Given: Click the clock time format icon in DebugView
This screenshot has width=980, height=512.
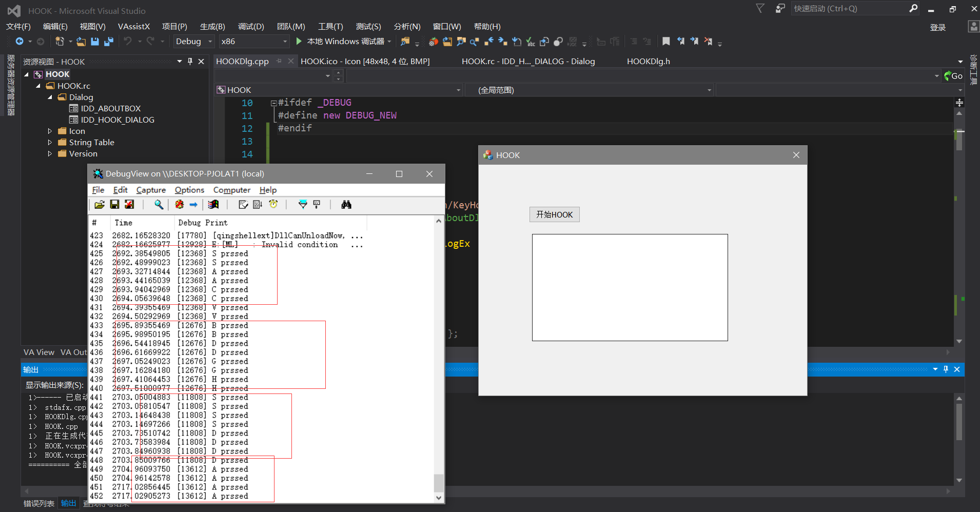Looking at the screenshot, I should tap(273, 205).
